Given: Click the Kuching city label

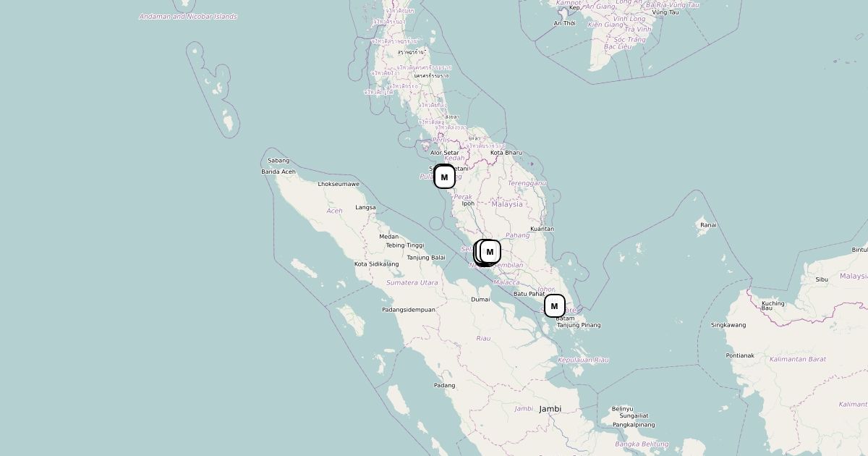Looking at the screenshot, I should pos(773,303).
